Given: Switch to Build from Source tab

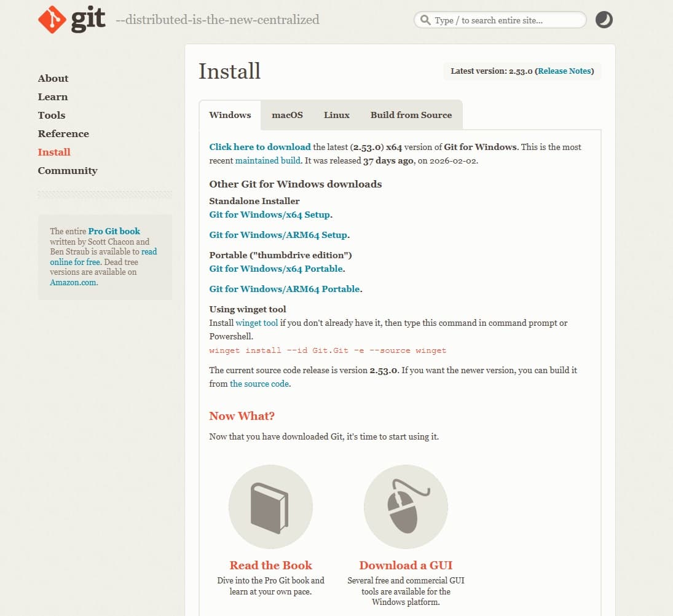Looking at the screenshot, I should [x=411, y=115].
